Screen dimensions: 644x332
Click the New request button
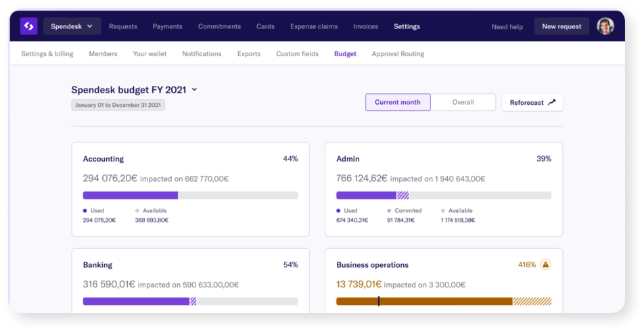point(561,26)
